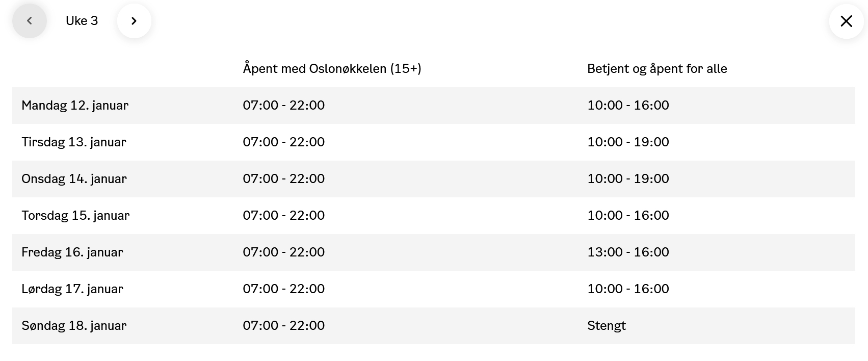Go to the next week
868x361 pixels.
point(134,21)
